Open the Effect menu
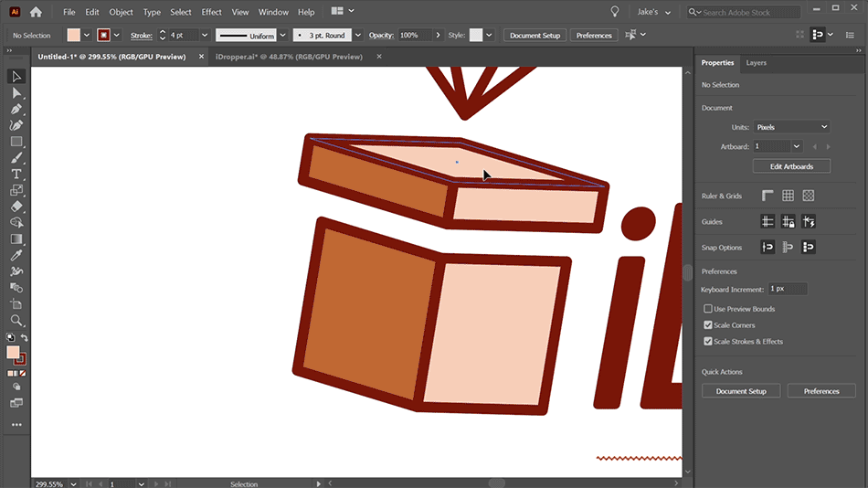The width and height of the screenshot is (868, 488). point(211,12)
